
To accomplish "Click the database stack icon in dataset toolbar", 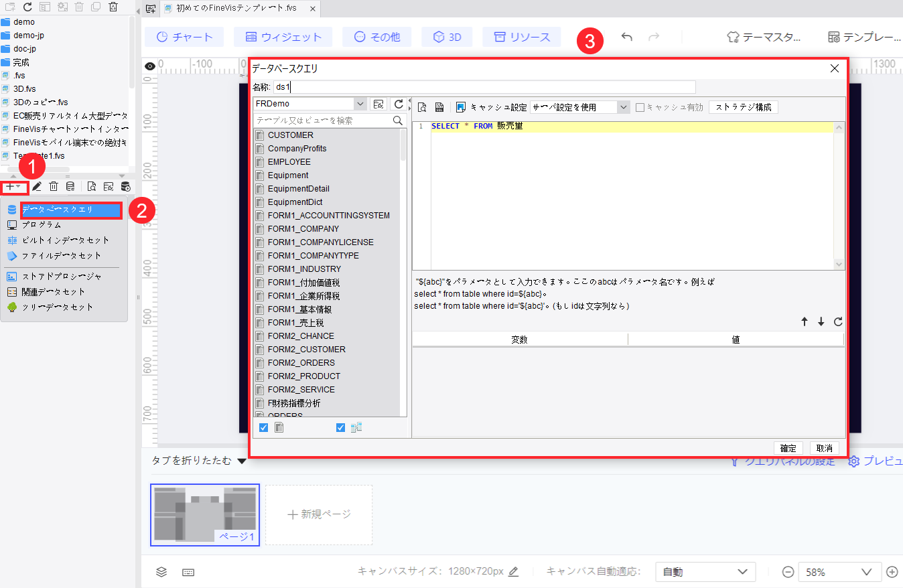I will (70, 187).
